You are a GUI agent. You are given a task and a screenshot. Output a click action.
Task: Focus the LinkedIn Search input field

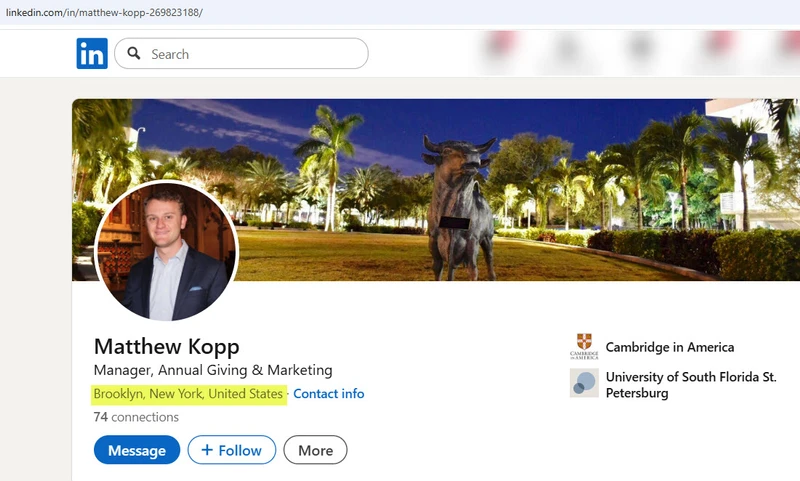click(x=241, y=54)
